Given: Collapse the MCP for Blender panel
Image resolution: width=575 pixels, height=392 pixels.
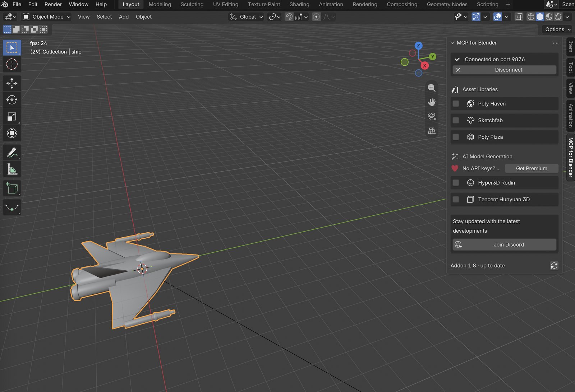Looking at the screenshot, I should tap(452, 43).
